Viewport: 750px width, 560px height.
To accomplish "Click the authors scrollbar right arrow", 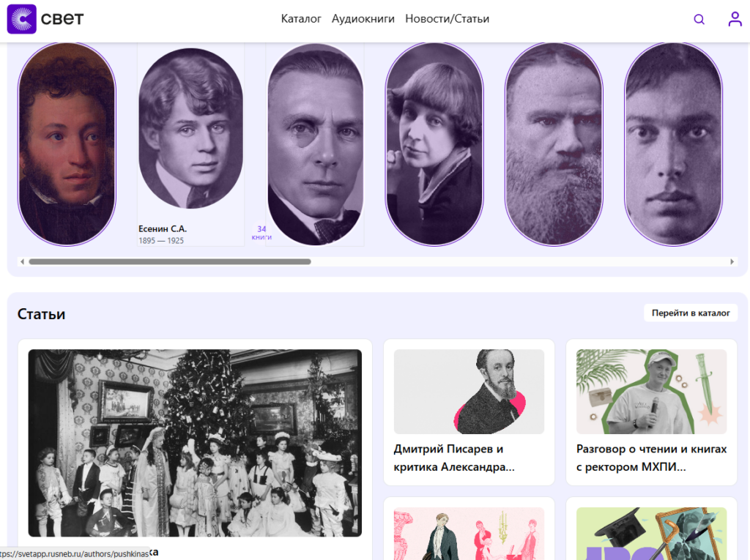I will tap(732, 261).
